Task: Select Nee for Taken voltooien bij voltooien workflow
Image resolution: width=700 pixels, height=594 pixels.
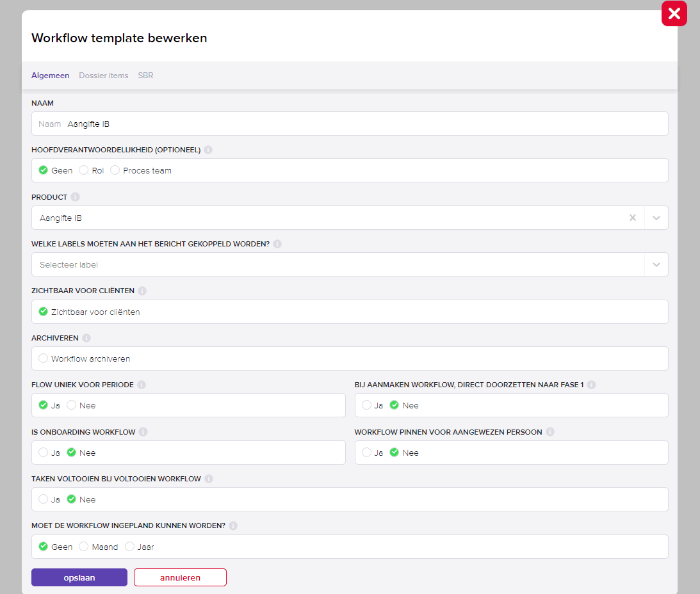Action: pyautogui.click(x=72, y=499)
